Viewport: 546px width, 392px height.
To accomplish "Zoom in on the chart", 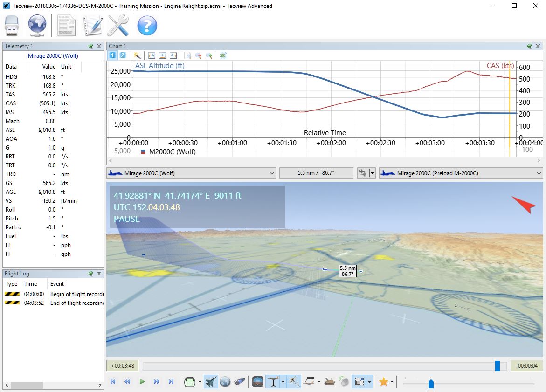I will tap(209, 55).
